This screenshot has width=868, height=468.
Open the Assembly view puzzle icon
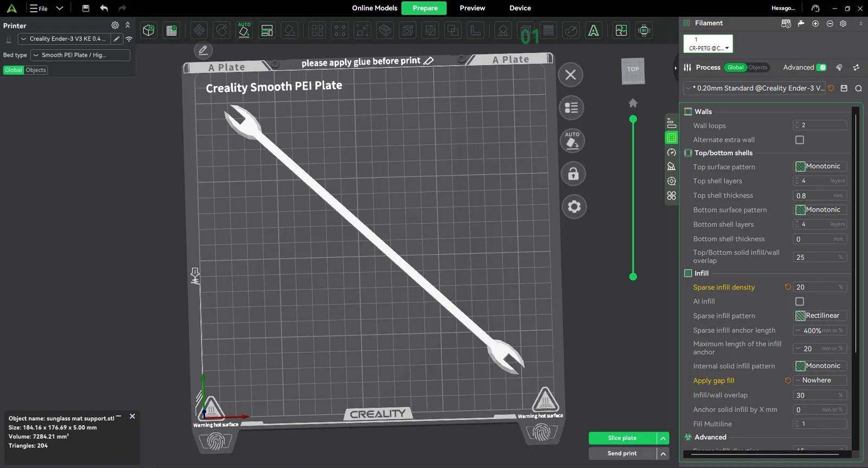coord(621,30)
